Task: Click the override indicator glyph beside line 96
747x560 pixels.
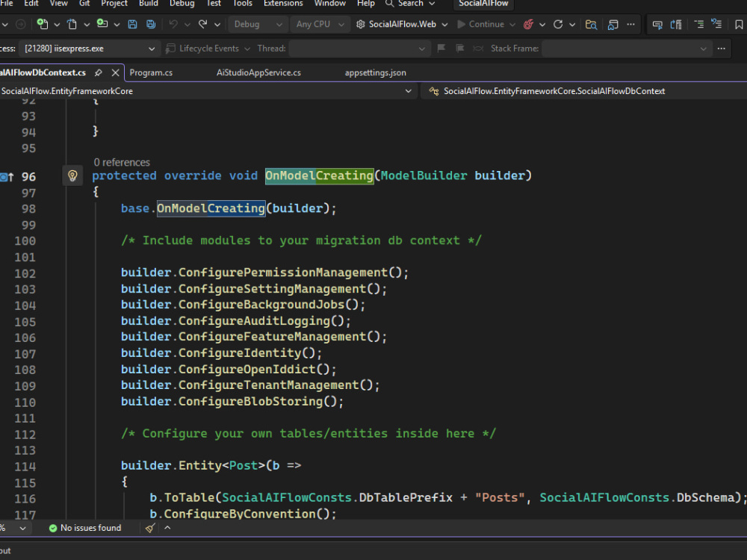Action: point(7,177)
